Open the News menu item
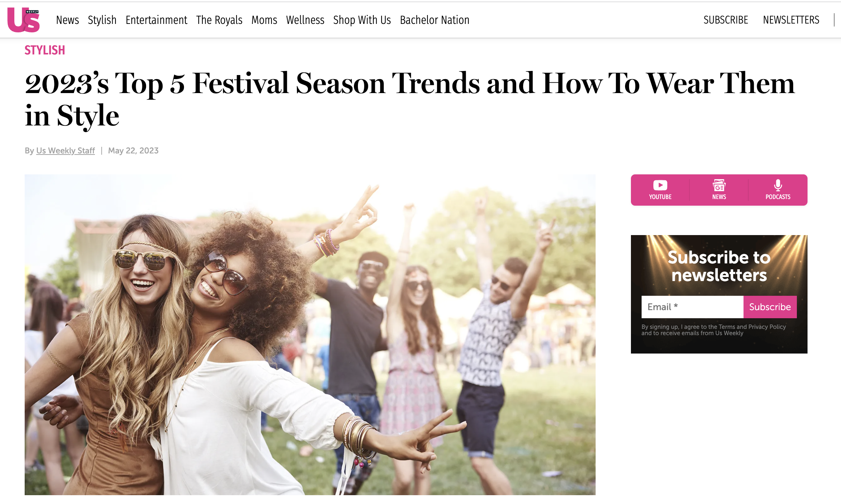The image size is (841, 504). click(68, 20)
